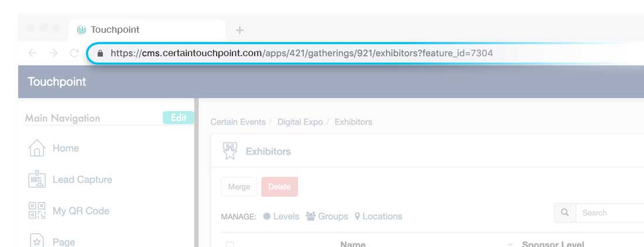Image resolution: width=644 pixels, height=247 pixels.
Task: Go to Certain Events breadcrumb
Action: (238, 122)
